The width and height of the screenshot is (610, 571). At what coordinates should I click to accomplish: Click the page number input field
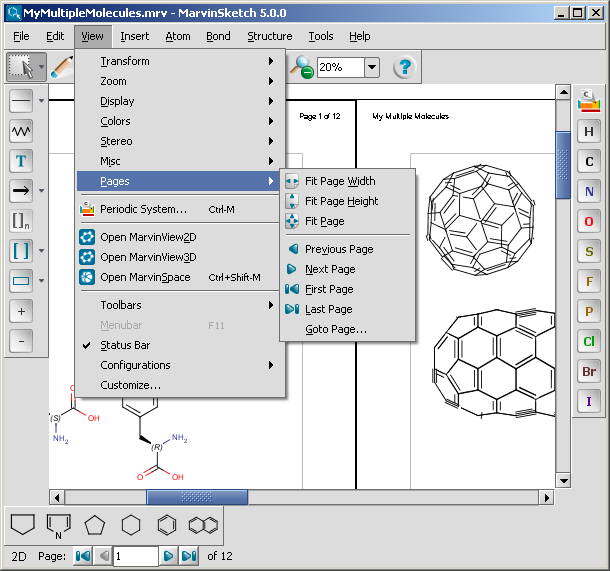click(x=135, y=555)
